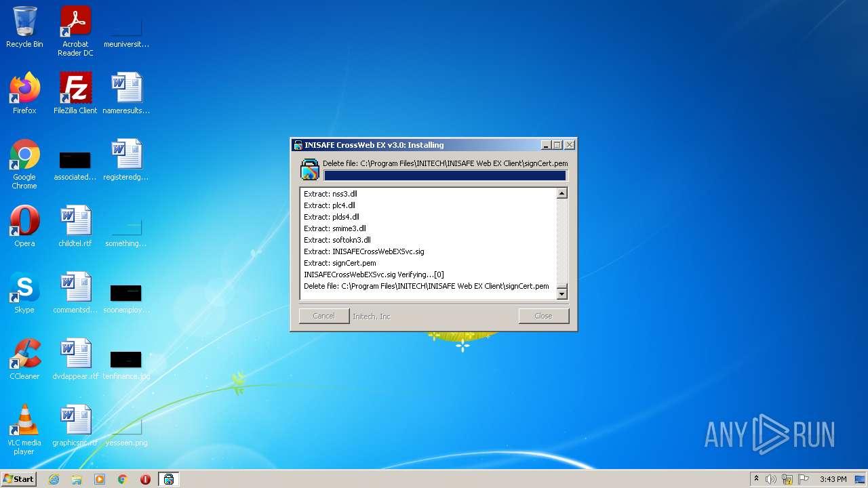Open FileZilla Client shortcut
Image resolution: width=868 pixels, height=488 pixels.
(75, 94)
